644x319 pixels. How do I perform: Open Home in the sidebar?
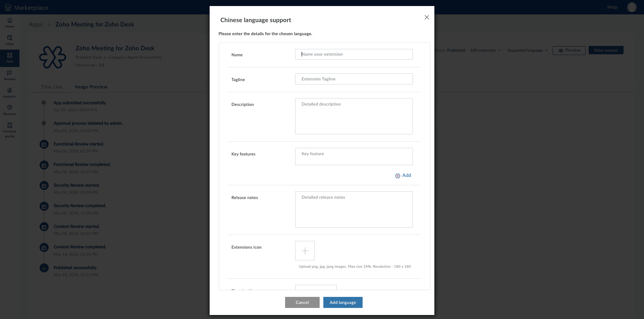point(10,23)
